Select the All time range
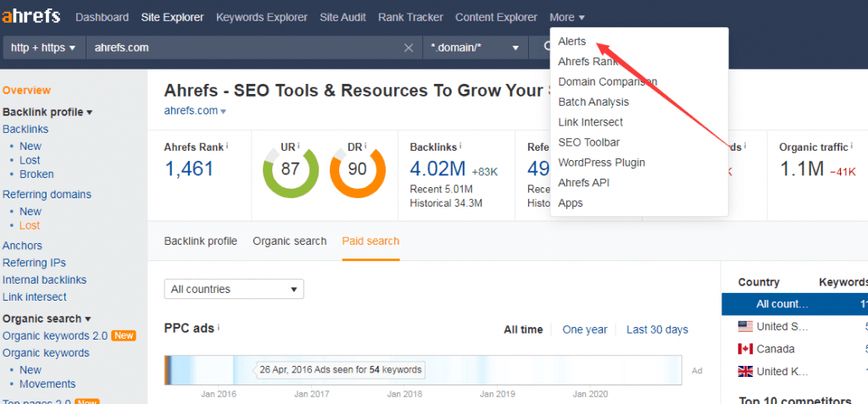This screenshot has width=868, height=404. [x=523, y=329]
